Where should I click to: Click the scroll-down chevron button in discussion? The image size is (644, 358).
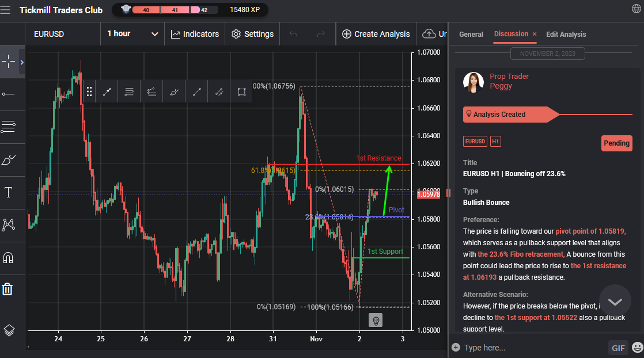(x=615, y=302)
